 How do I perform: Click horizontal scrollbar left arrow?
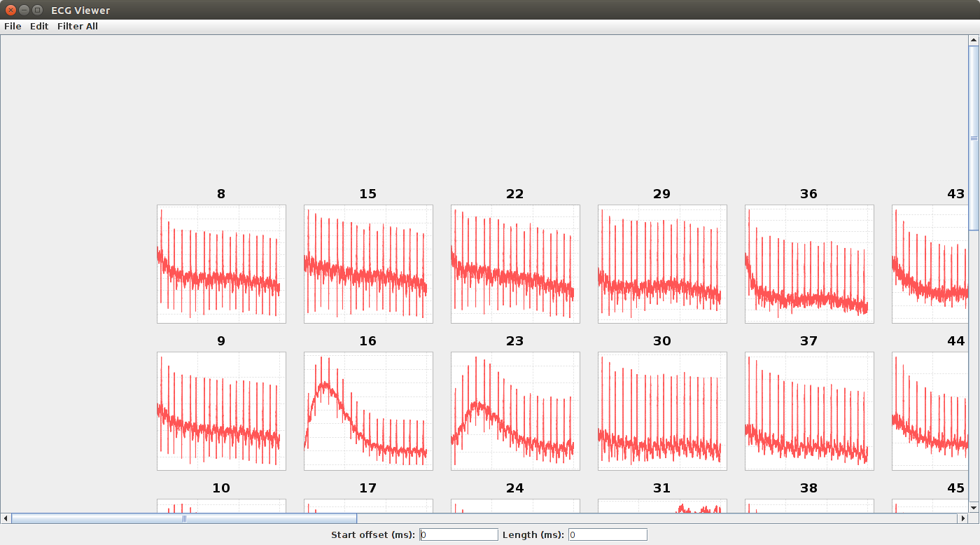[6, 518]
